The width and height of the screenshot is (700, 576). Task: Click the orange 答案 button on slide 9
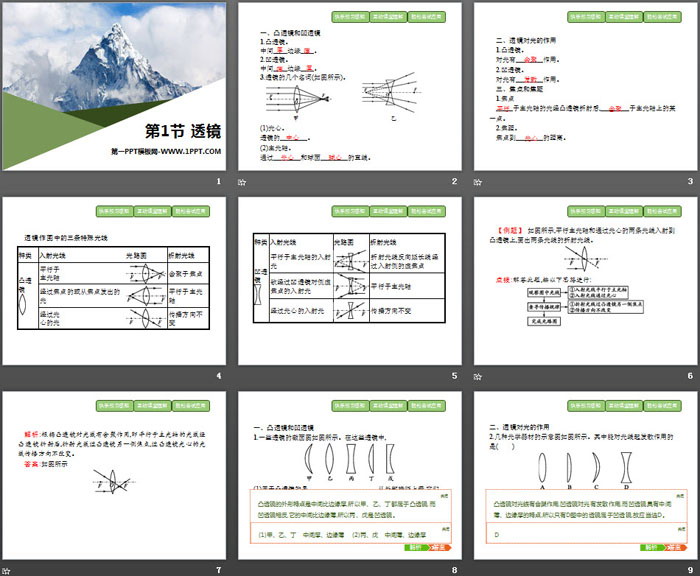tap(675, 547)
